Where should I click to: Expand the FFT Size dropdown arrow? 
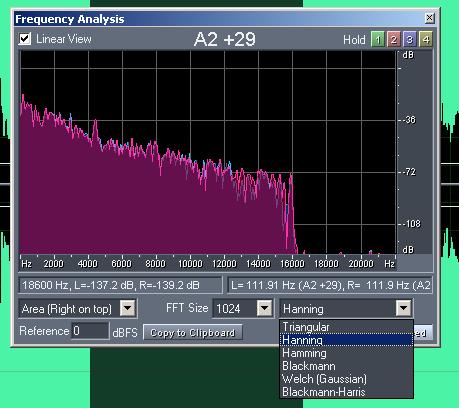[x=265, y=308]
